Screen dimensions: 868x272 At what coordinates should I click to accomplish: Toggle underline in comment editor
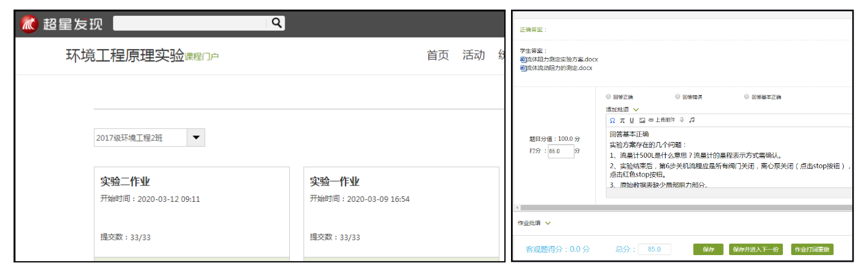pos(632,120)
